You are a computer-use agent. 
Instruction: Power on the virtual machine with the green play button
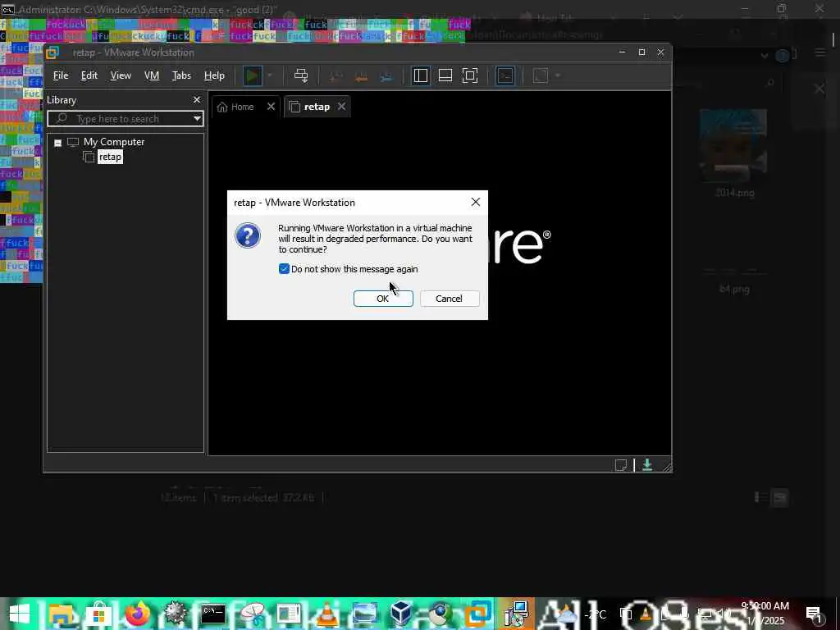pyautogui.click(x=253, y=75)
